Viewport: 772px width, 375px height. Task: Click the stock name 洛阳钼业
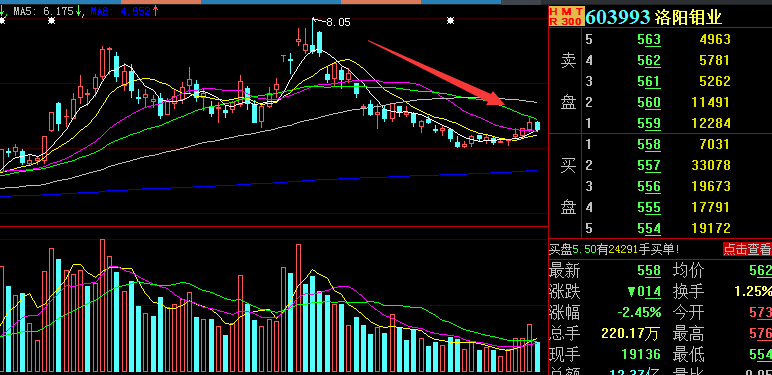(x=688, y=17)
